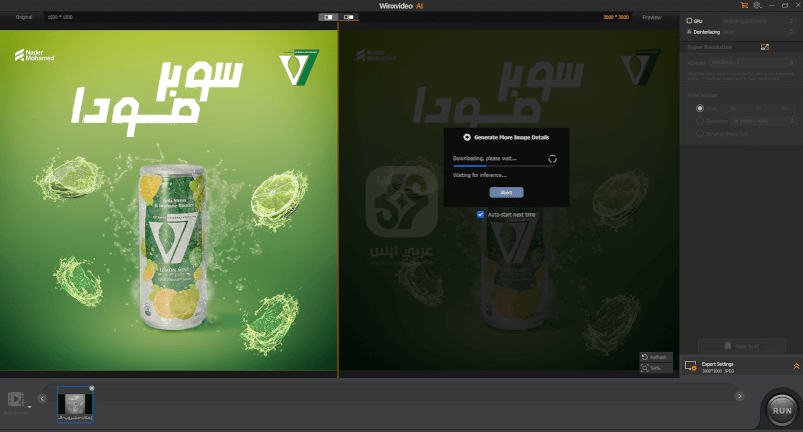803x432 pixels.
Task: Click the Original label tab
Action: click(x=24, y=17)
